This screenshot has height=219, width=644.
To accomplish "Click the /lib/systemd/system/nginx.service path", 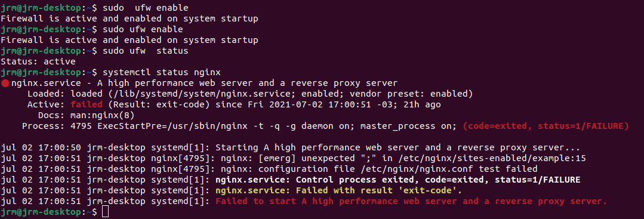I will point(204,94).
